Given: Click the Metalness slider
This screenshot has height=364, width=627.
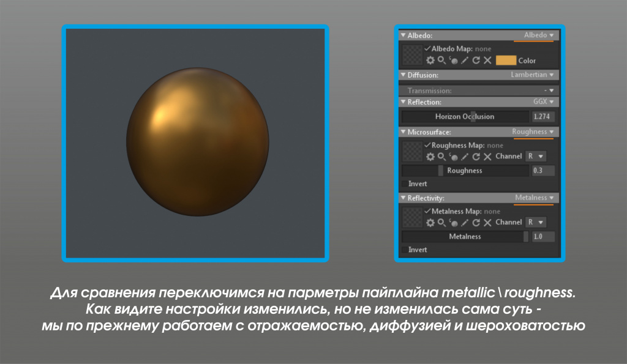Looking at the screenshot, I should 465,237.
